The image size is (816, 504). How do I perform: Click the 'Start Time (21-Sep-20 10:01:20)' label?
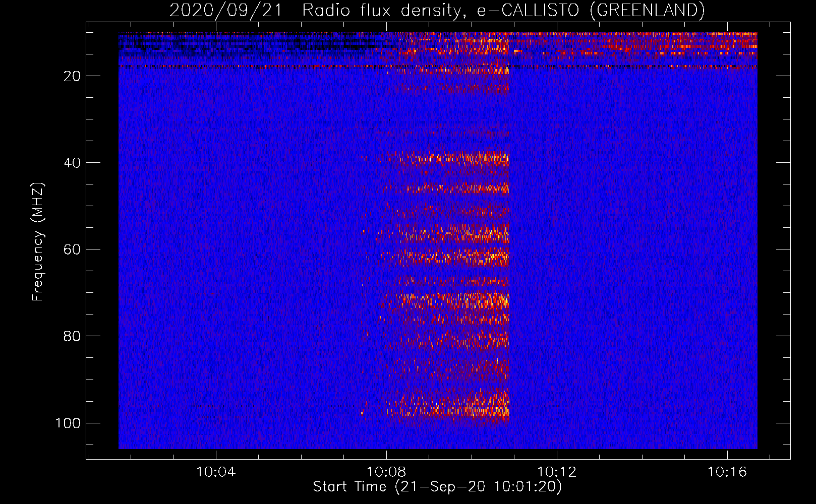coord(437,487)
